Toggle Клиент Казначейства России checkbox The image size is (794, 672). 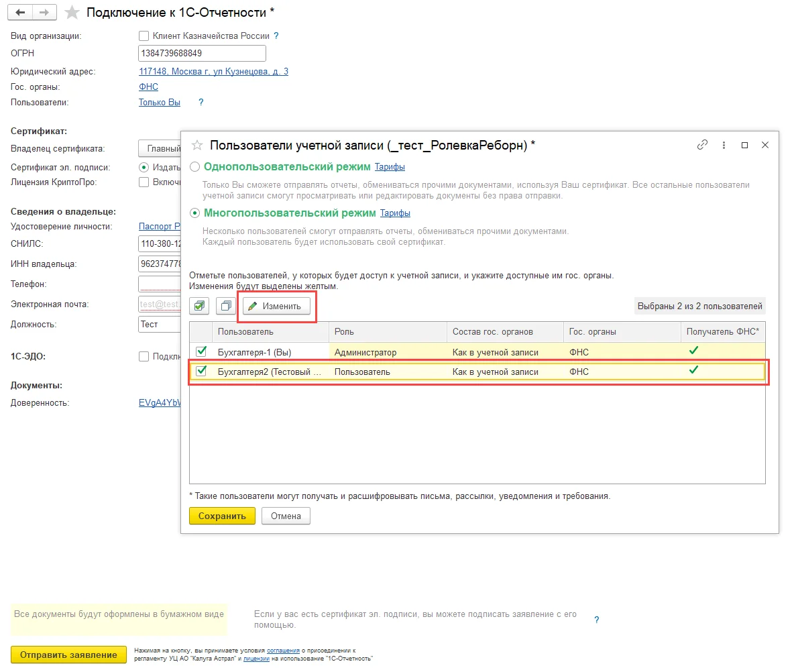(x=144, y=36)
